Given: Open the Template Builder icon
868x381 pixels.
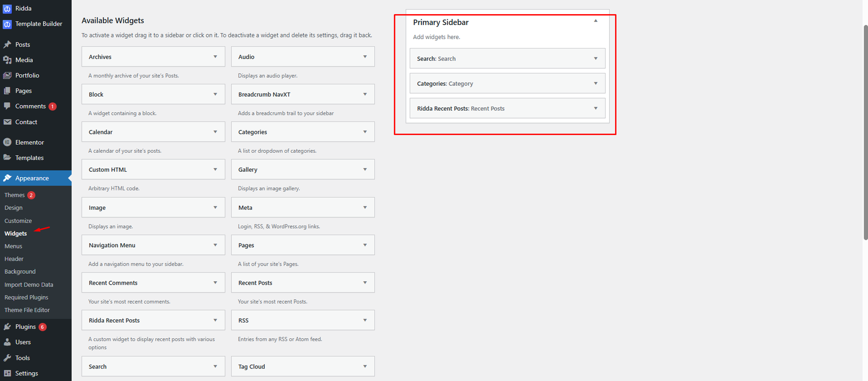Looking at the screenshot, I should (7, 24).
